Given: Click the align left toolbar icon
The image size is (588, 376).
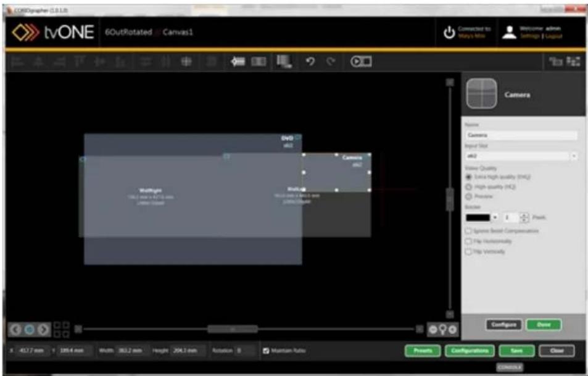Looking at the screenshot, I should click(17, 62).
